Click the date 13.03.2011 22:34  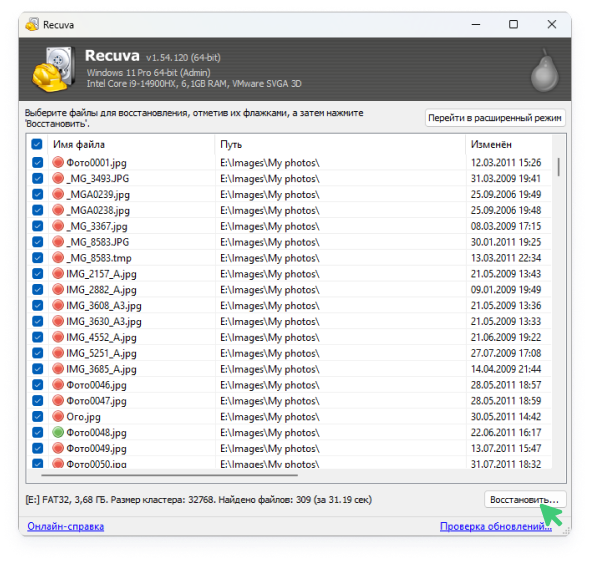point(506,257)
